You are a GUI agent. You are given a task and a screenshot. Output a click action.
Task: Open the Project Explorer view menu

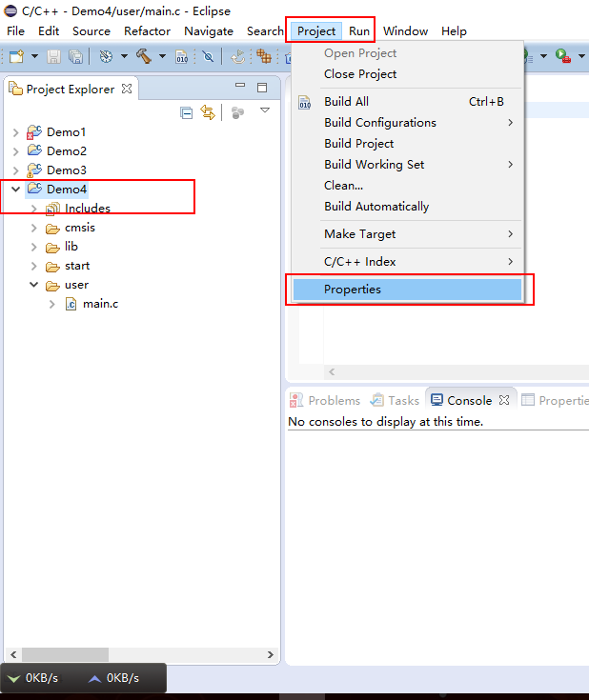[x=265, y=110]
